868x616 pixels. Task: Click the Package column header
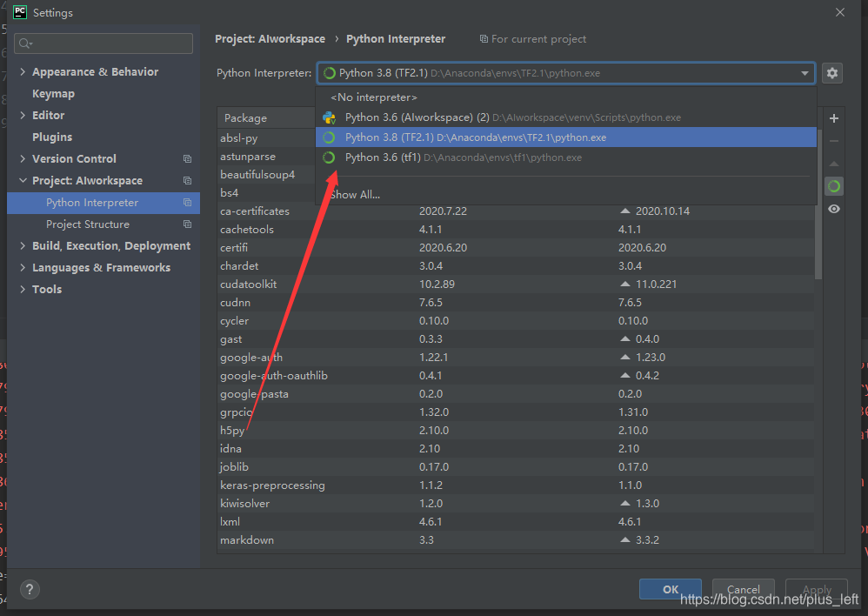click(246, 118)
